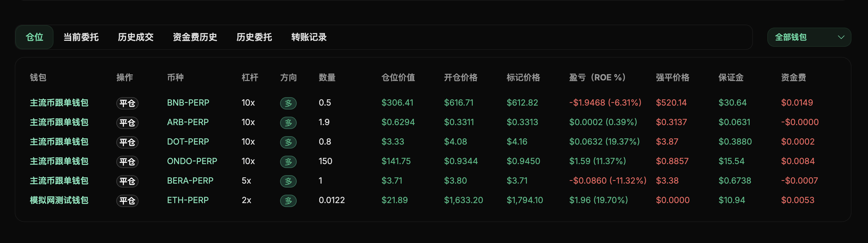Click the long-direction badge for BNB-PERP
The height and width of the screenshot is (243, 868).
pos(288,103)
